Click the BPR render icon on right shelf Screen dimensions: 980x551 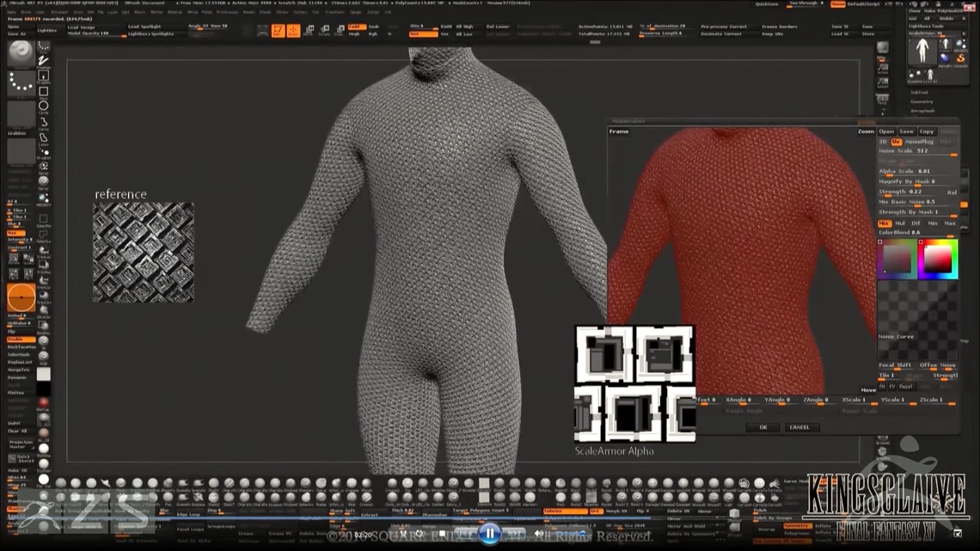point(883,48)
